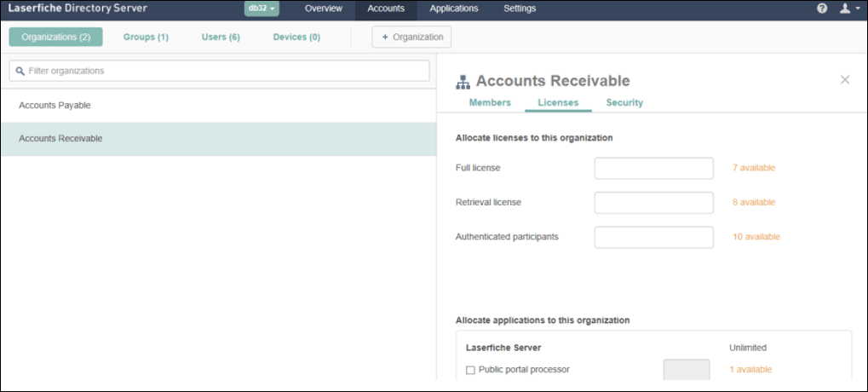Enable the Public portal processor checkbox

pos(470,371)
